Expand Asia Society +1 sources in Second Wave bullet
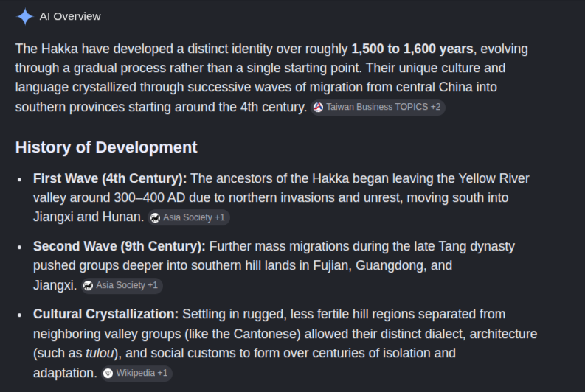This screenshot has width=585, height=392. pyautogui.click(x=122, y=286)
